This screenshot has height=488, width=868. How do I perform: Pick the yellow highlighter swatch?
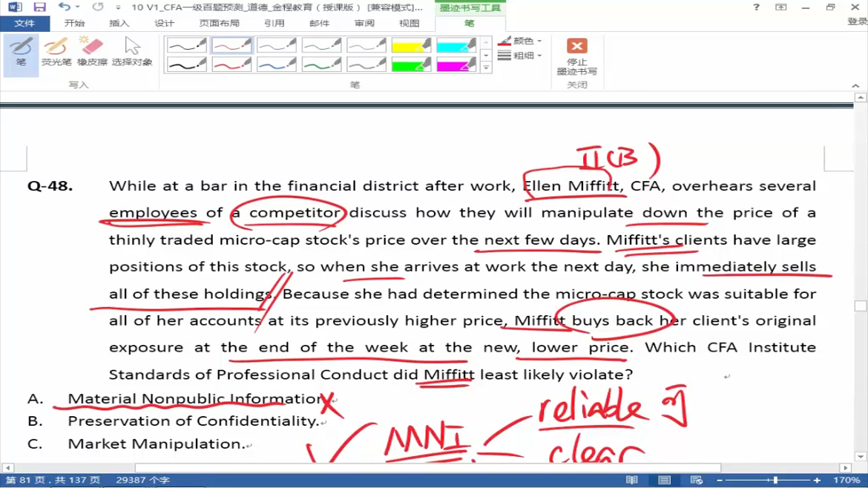411,44
